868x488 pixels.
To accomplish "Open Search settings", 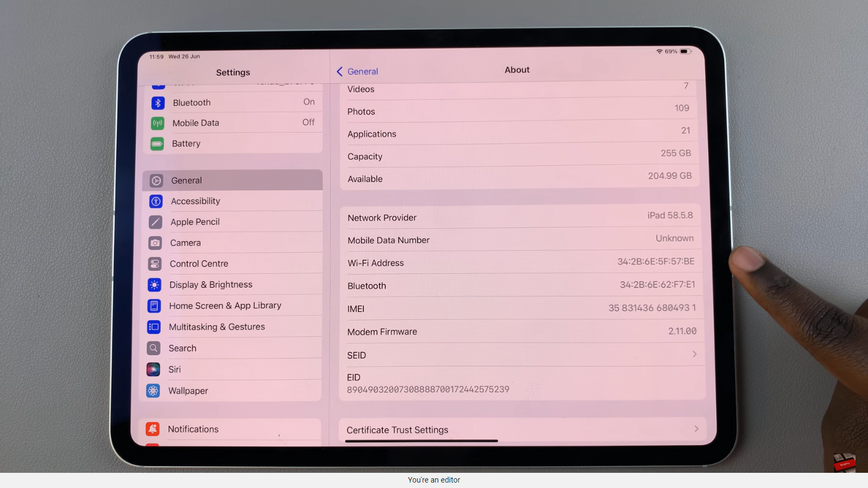I will pyautogui.click(x=231, y=348).
